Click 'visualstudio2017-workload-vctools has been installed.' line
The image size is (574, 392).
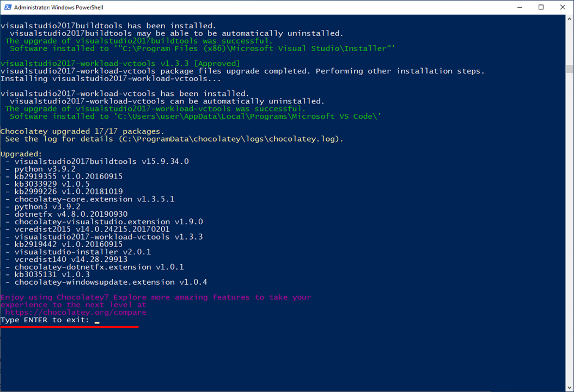[x=125, y=94]
